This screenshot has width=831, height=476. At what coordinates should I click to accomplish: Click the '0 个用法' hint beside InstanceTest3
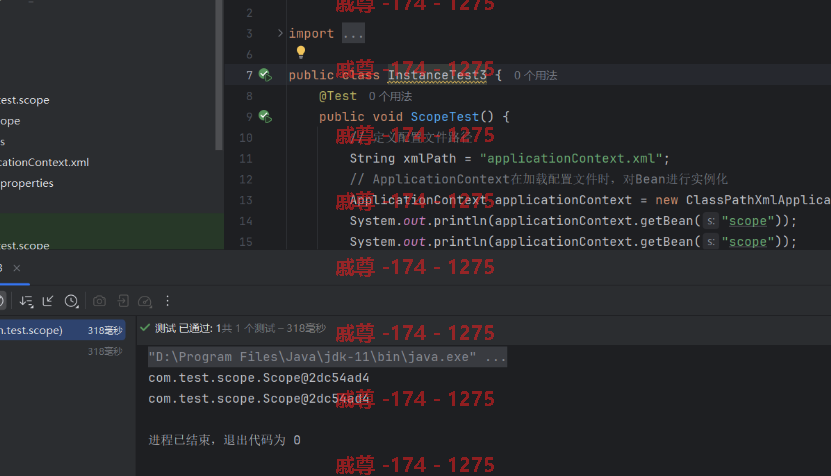pos(535,75)
